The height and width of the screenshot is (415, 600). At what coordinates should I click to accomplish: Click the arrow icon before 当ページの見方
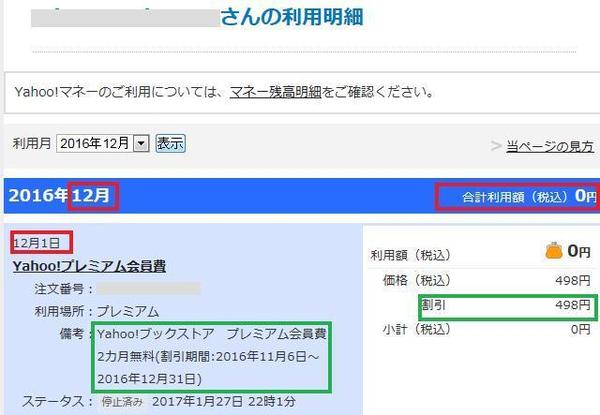tap(496, 146)
